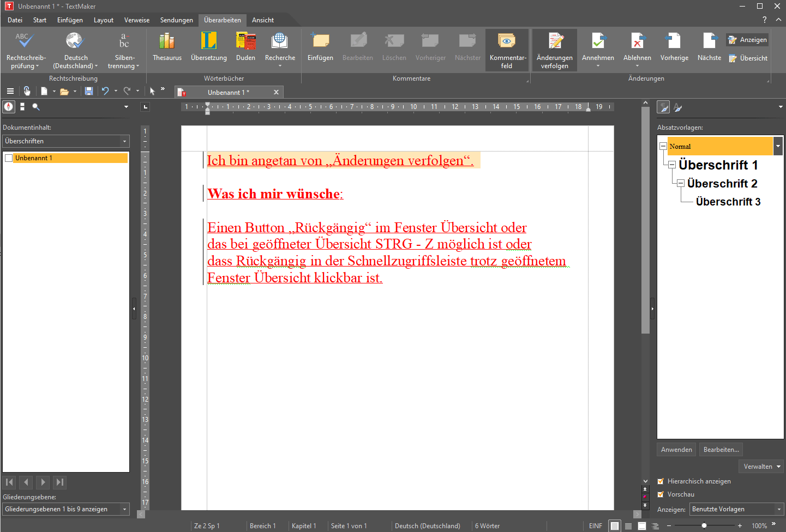Screen dimensions: 786x532
Task: Open the Benutzte Vorlagen dropdown
Action: pyautogui.click(x=736, y=509)
